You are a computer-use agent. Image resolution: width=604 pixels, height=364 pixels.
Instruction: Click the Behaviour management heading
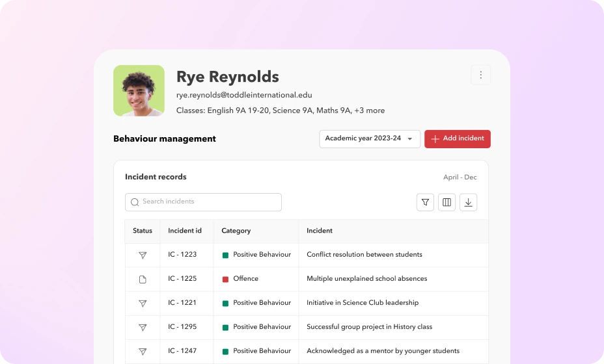[165, 138]
